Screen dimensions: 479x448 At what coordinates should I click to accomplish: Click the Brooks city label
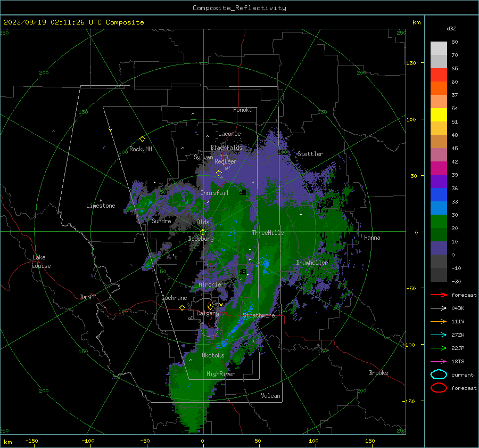pos(378,373)
